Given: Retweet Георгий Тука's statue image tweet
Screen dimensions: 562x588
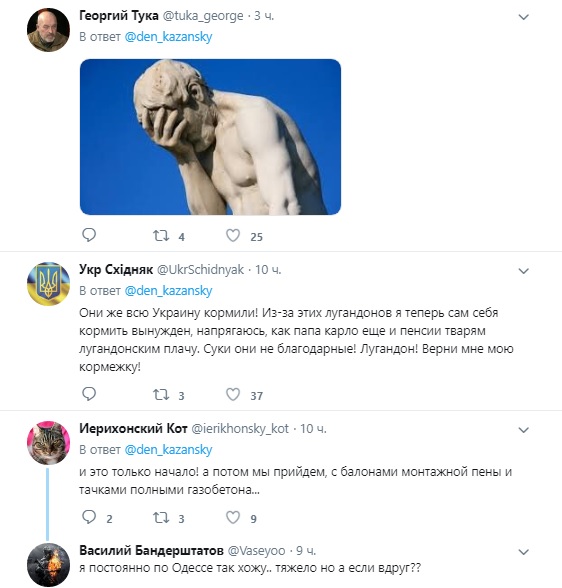Looking at the screenshot, I should pos(161,236).
